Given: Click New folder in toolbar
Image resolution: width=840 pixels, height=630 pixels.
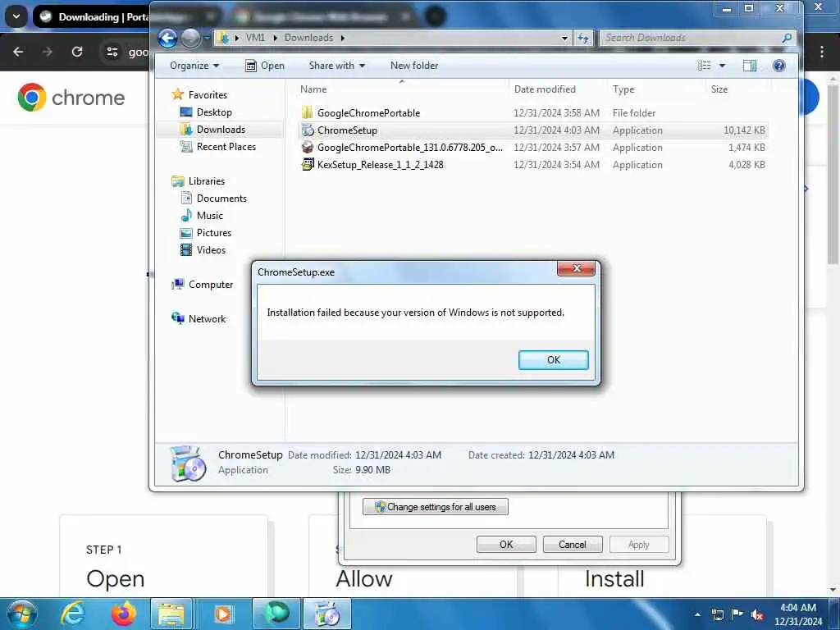Looking at the screenshot, I should (414, 66).
